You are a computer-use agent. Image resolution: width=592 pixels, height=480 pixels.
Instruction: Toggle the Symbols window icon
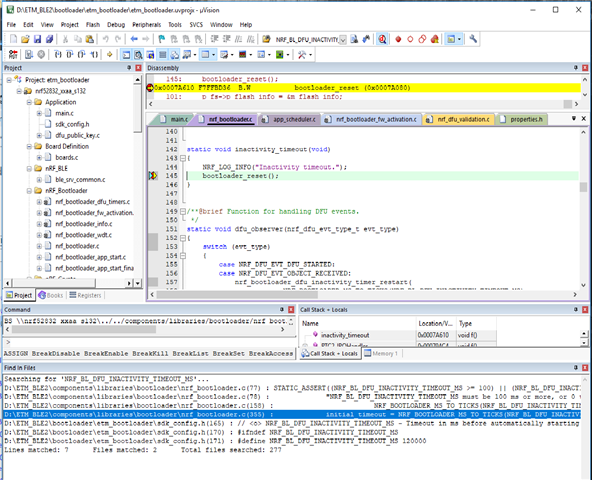click(x=150, y=55)
